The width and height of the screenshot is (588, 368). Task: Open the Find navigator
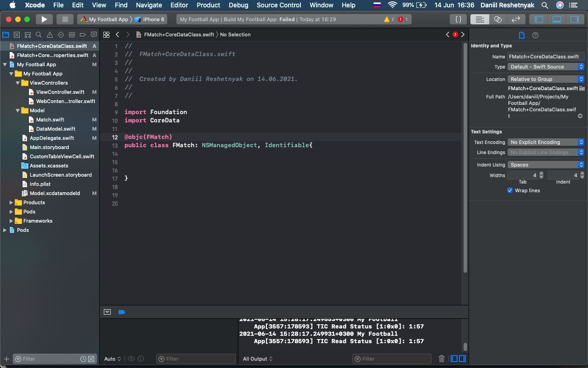point(39,34)
